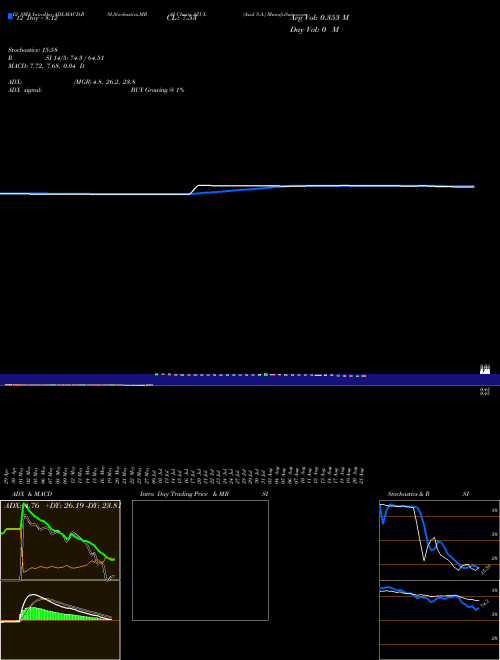Click the 'CL: 7.53' closing price label

point(181,18)
